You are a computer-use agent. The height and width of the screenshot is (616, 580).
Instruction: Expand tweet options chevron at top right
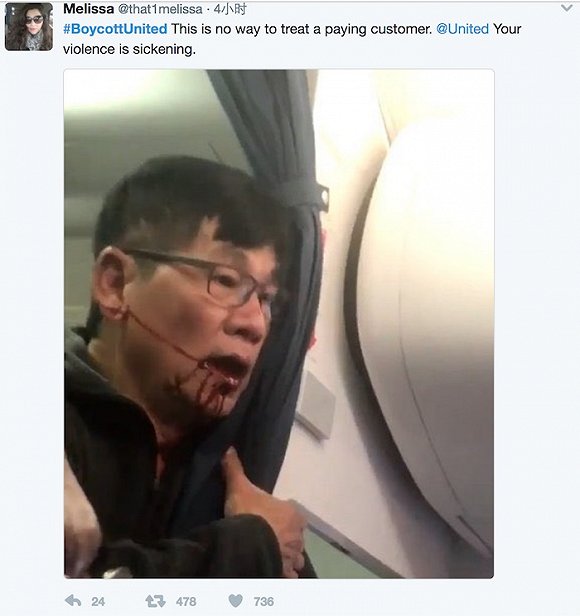566,8
